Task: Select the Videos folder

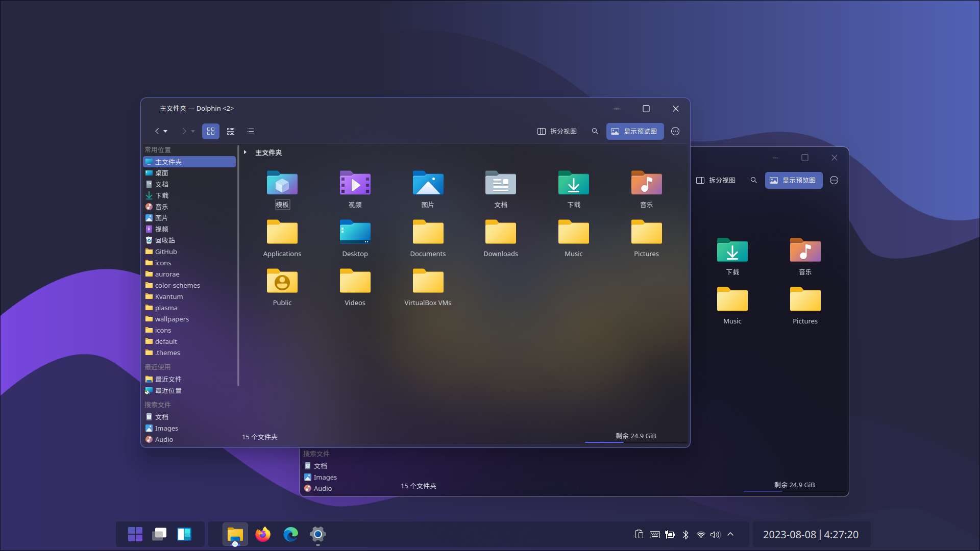Action: [355, 287]
